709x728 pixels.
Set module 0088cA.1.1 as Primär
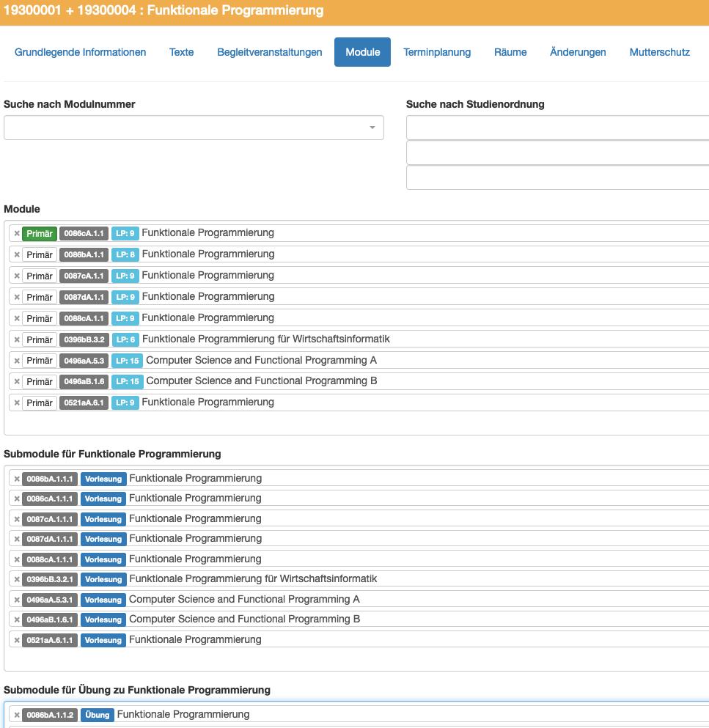(40, 318)
